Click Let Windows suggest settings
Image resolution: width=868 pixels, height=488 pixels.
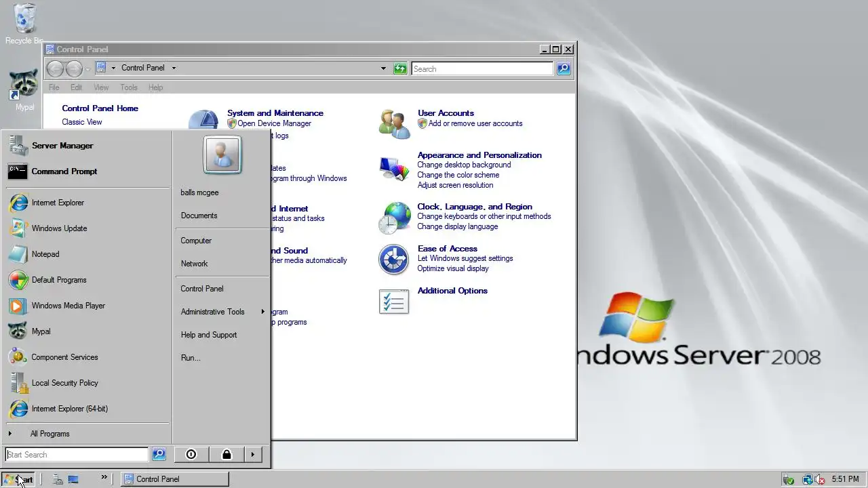[x=465, y=258]
